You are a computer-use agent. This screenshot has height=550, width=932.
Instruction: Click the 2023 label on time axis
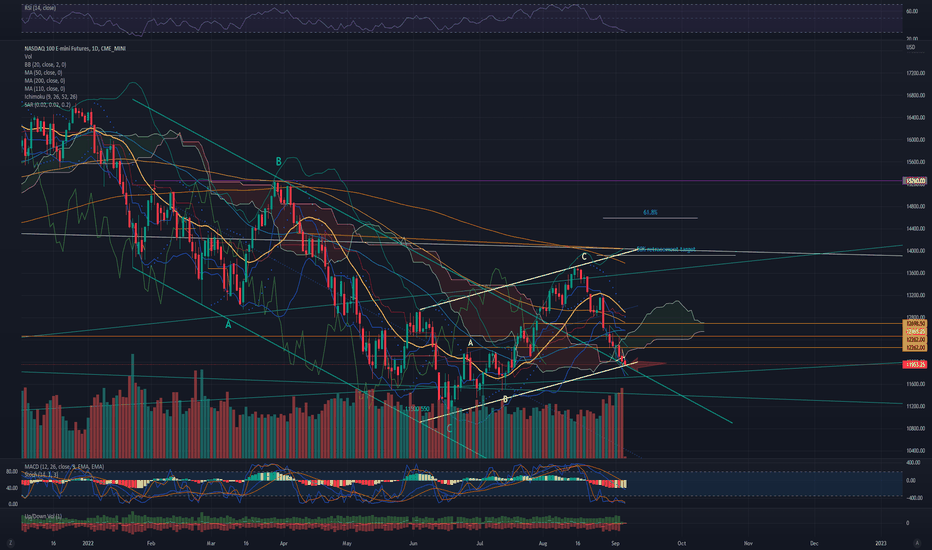click(881, 543)
